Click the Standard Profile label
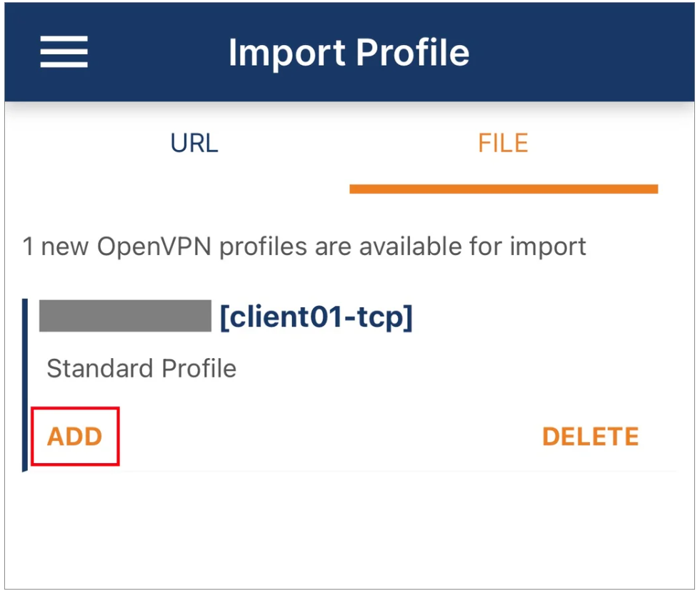This screenshot has width=700, height=596. pos(141,369)
